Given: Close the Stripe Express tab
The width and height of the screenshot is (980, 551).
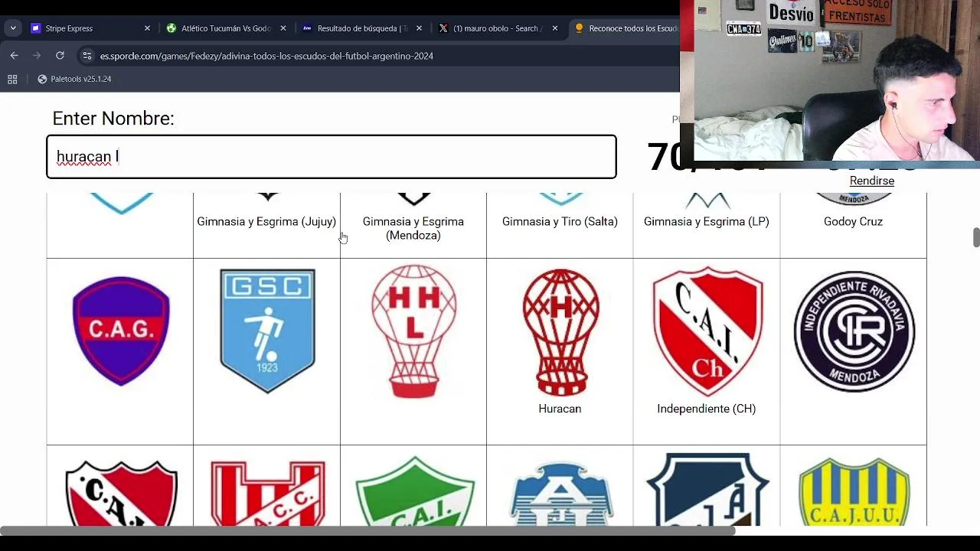Looking at the screenshot, I should pyautogui.click(x=147, y=28).
